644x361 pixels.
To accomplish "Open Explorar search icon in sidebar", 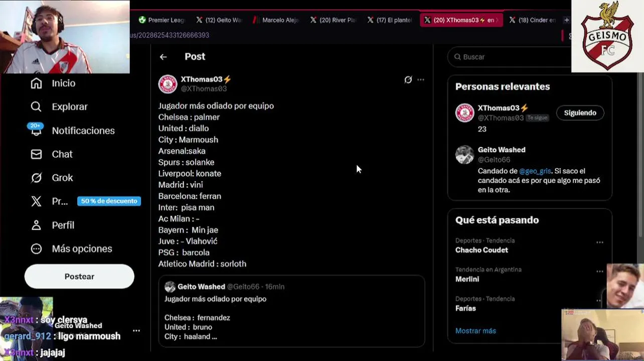I will 36,107.
